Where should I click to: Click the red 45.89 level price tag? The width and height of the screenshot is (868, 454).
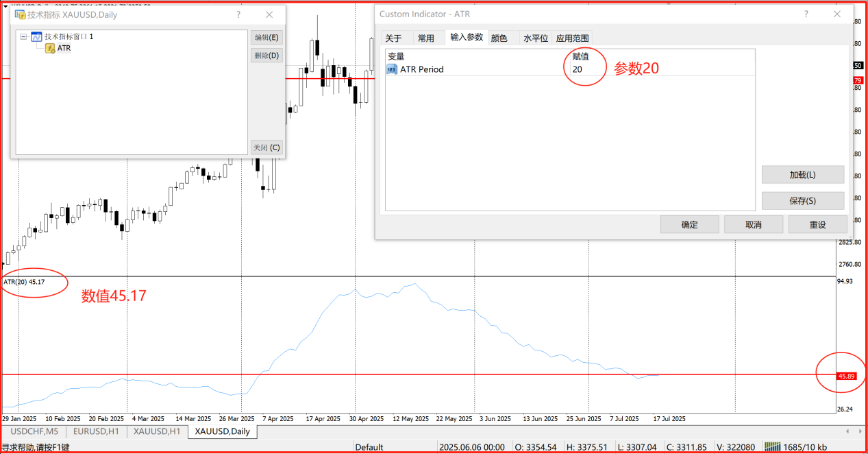[846, 376]
